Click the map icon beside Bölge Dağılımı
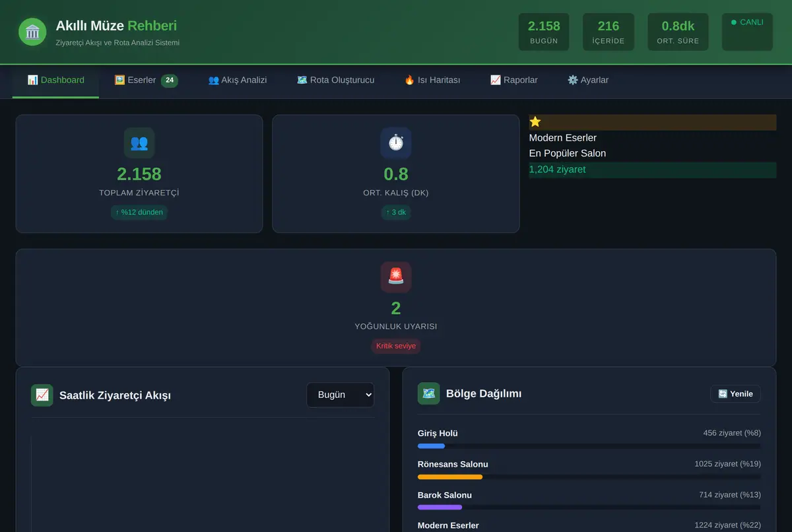This screenshot has width=792, height=532. click(429, 393)
